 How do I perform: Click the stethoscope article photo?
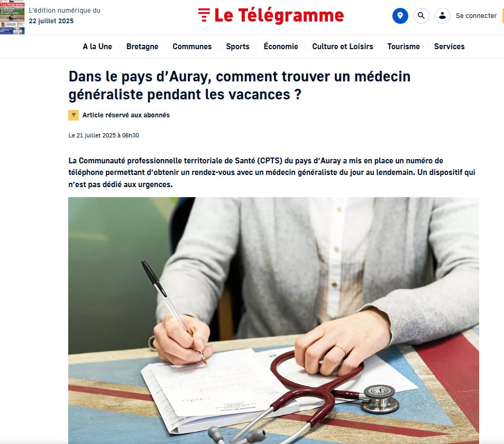coord(273,320)
